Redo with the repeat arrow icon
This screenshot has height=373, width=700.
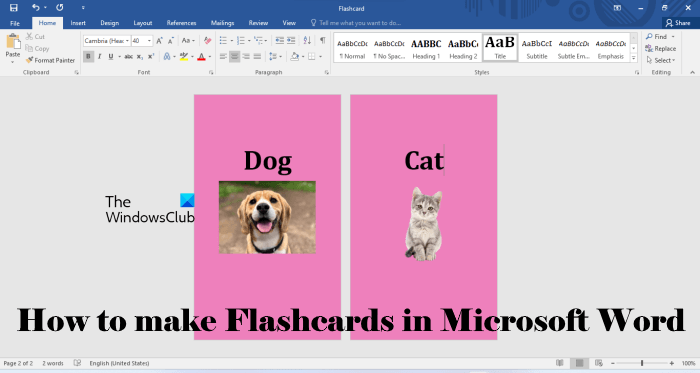[x=59, y=8]
